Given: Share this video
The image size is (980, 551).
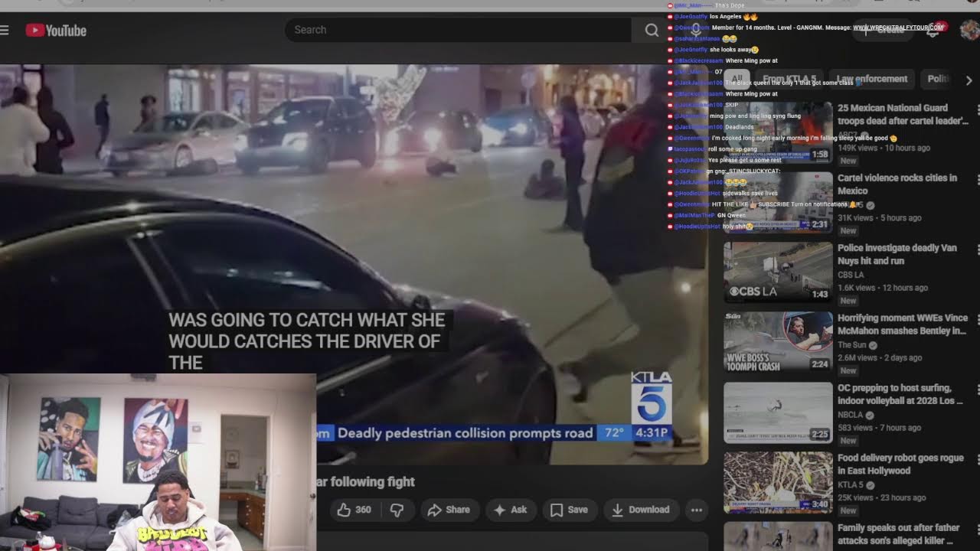Looking at the screenshot, I should pos(449,510).
